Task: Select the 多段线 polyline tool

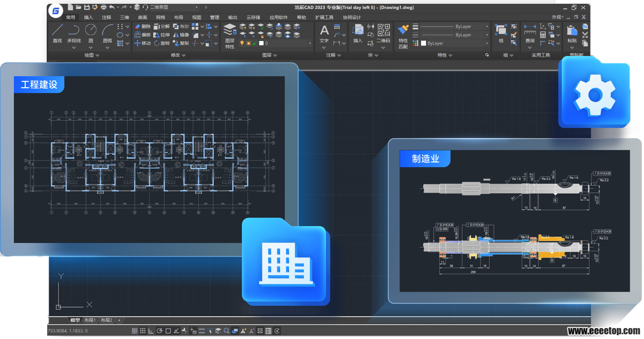Action: pyautogui.click(x=74, y=33)
